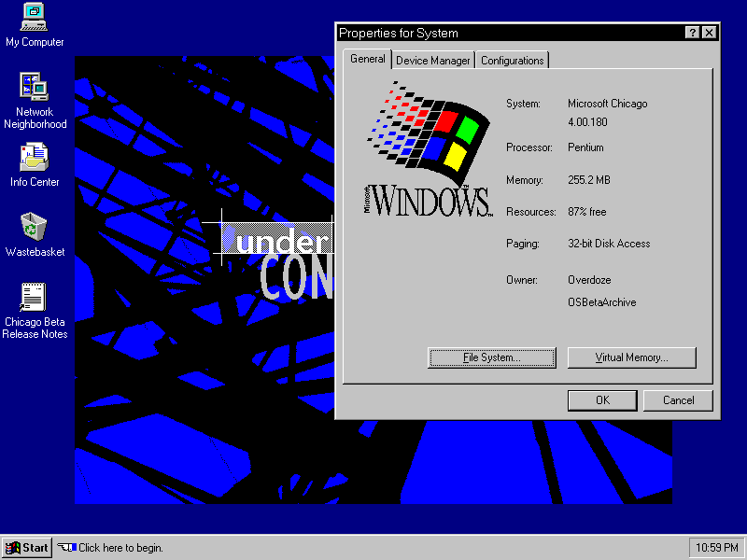Viewport: 747px width, 560px height.
Task: Close the Properties for System dialog
Action: 709,33
